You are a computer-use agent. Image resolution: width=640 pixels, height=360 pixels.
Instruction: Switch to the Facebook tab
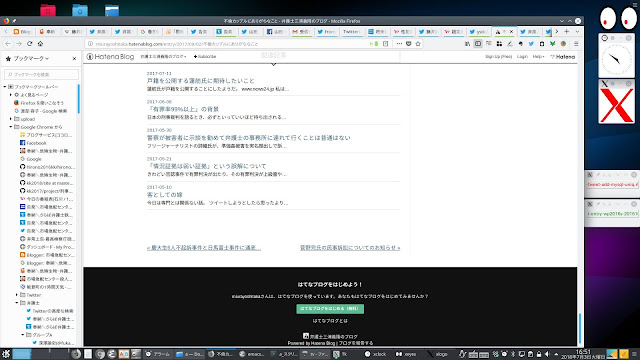tap(276, 31)
